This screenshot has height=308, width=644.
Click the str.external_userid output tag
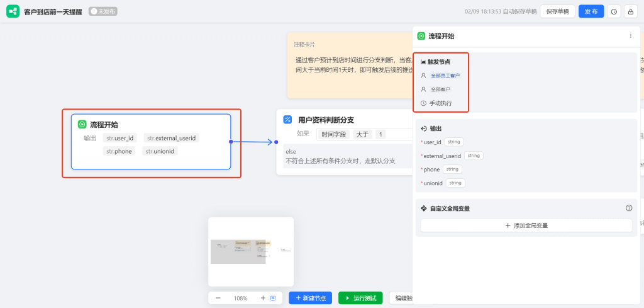(172, 138)
